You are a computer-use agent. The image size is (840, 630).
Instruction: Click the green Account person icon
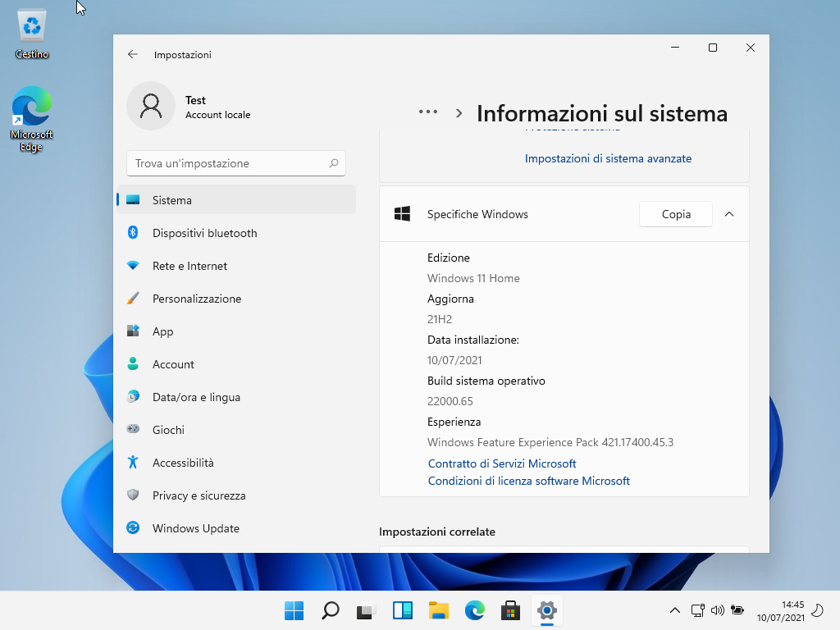click(x=133, y=363)
